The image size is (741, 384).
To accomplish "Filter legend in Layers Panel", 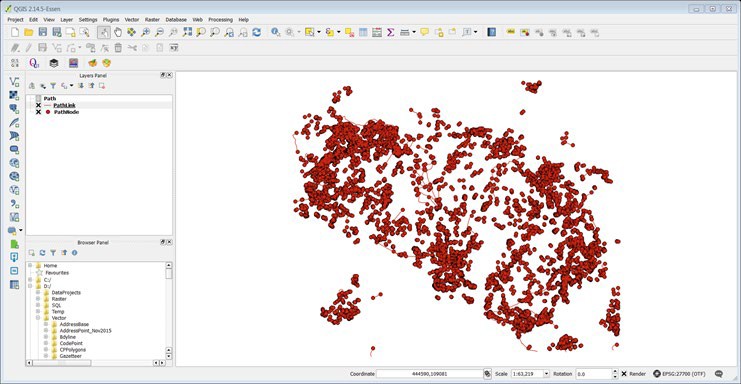I will (53, 86).
